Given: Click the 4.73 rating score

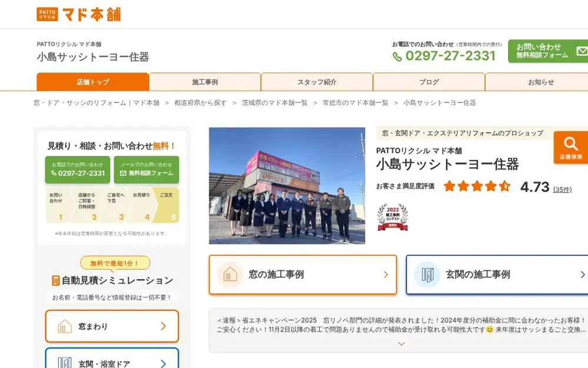Looking at the screenshot, I should (534, 187).
